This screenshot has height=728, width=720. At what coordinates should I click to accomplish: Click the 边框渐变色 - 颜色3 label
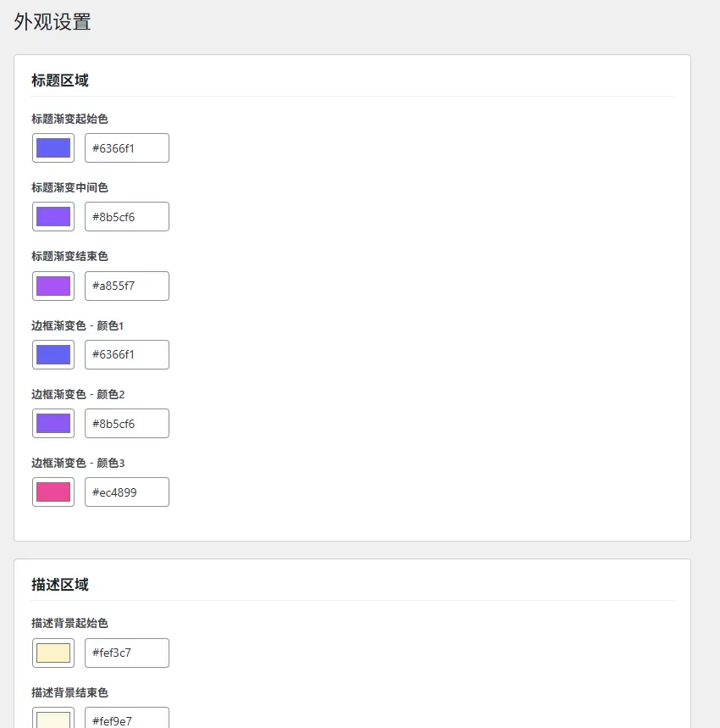pyautogui.click(x=78, y=463)
